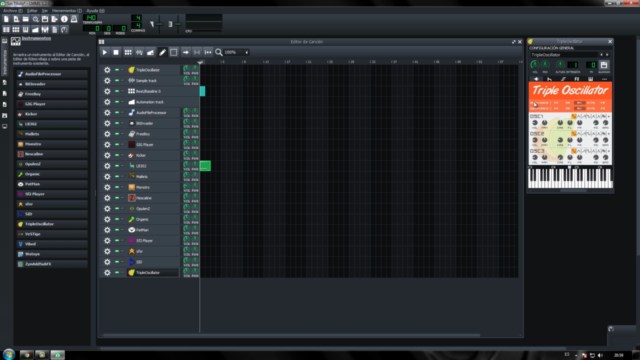Mute the sfxr track
This screenshot has width=640, height=360.
coord(117,251)
